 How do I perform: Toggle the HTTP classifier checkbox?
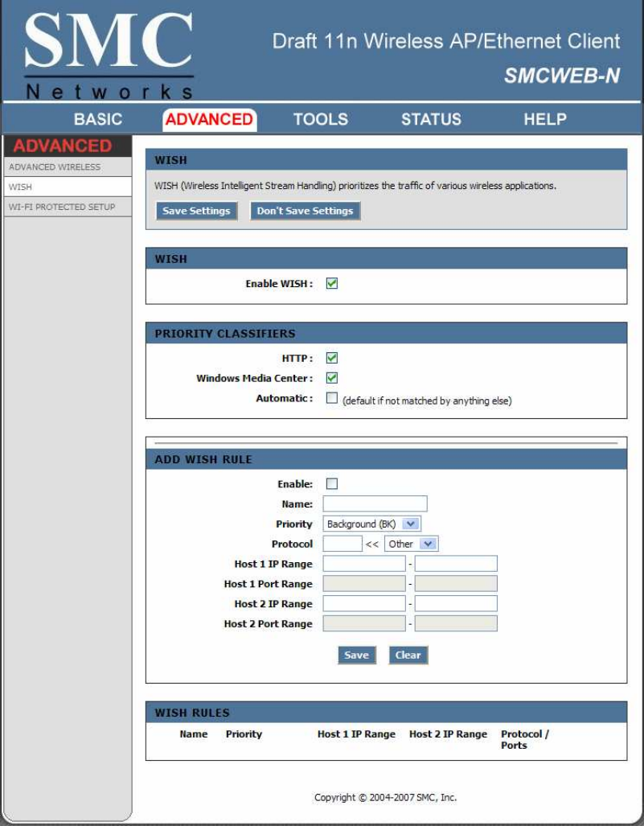click(332, 358)
